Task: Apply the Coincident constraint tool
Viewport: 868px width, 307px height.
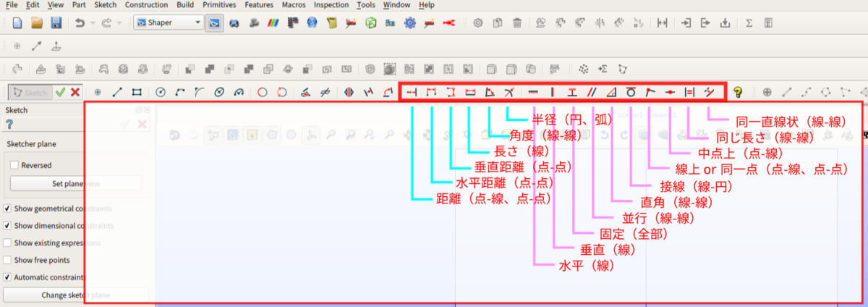Action: (650, 92)
